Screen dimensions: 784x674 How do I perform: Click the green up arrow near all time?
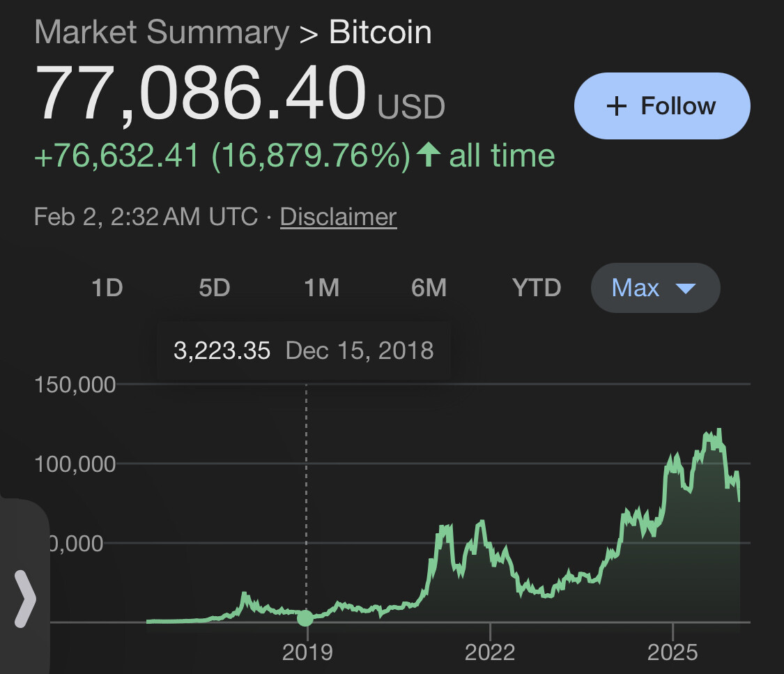(x=429, y=155)
